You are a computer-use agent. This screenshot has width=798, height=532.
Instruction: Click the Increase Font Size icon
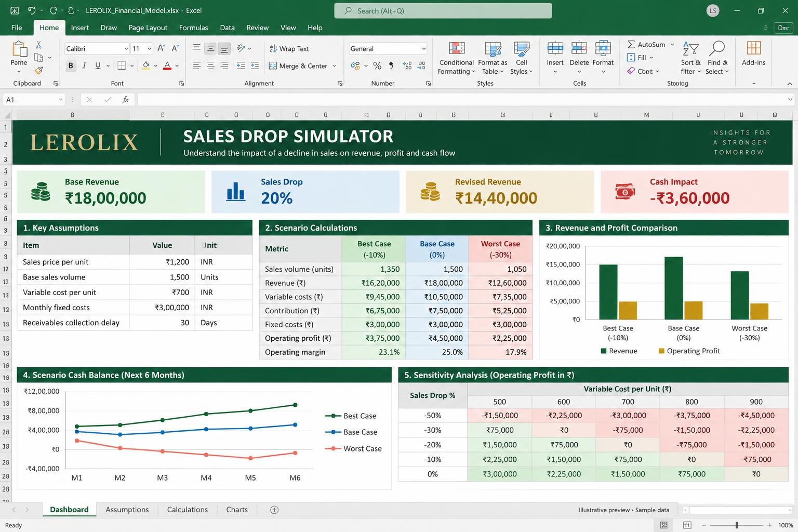tap(161, 48)
